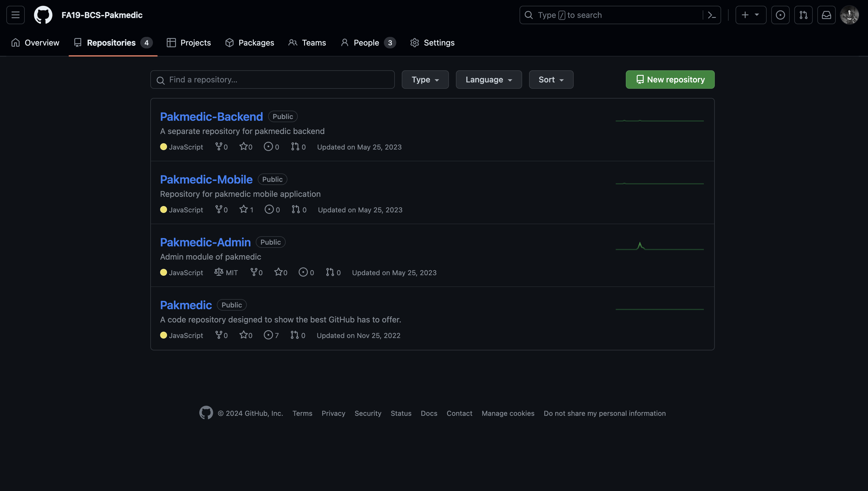Viewport: 868px width, 491px height.
Task: Open the hamburger navigation menu
Action: 16,15
